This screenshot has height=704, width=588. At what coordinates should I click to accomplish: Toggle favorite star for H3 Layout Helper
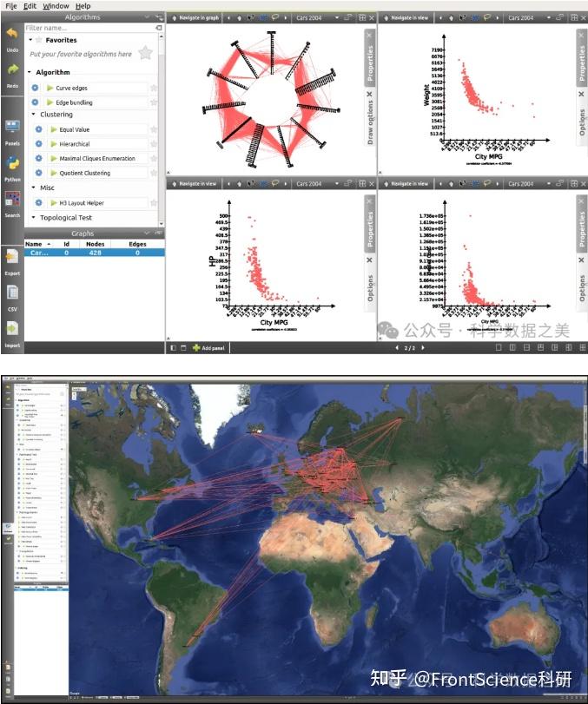point(154,203)
